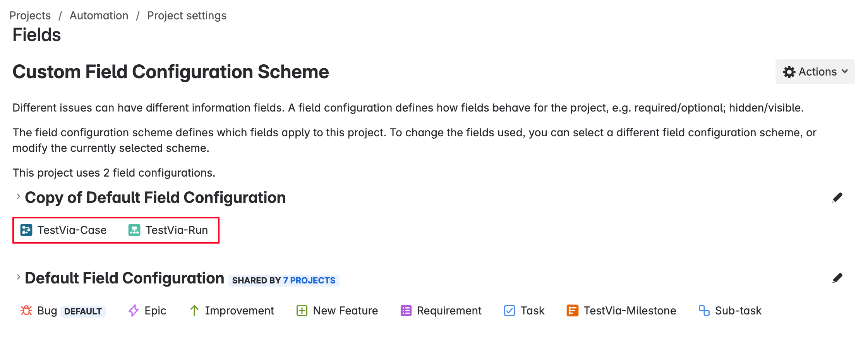Open the Automation breadcrumb link

tap(99, 15)
